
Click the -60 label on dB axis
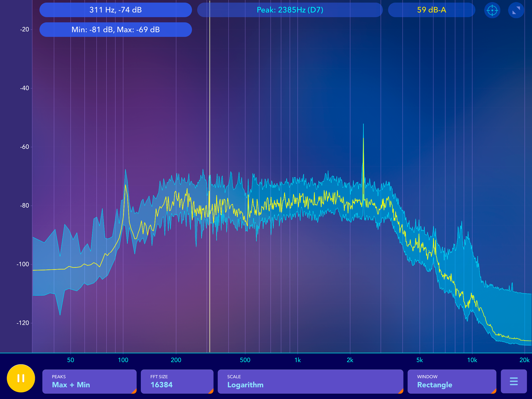click(x=24, y=147)
